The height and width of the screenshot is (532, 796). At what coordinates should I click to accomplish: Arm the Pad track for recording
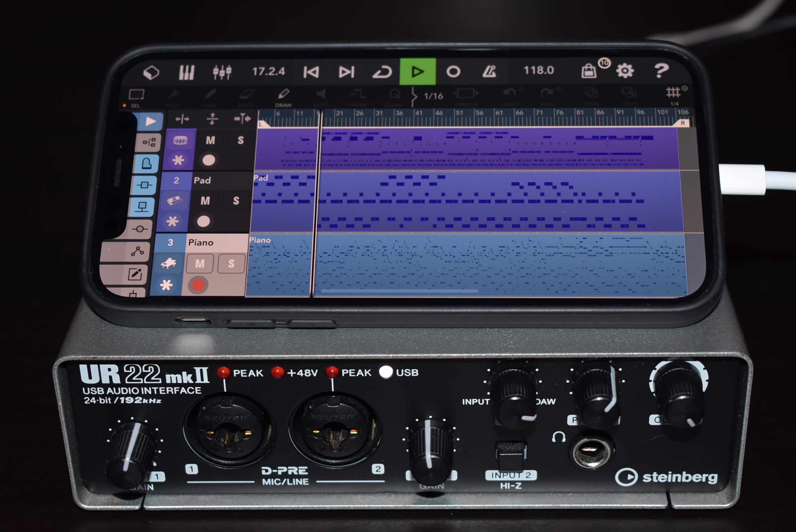coord(203,222)
